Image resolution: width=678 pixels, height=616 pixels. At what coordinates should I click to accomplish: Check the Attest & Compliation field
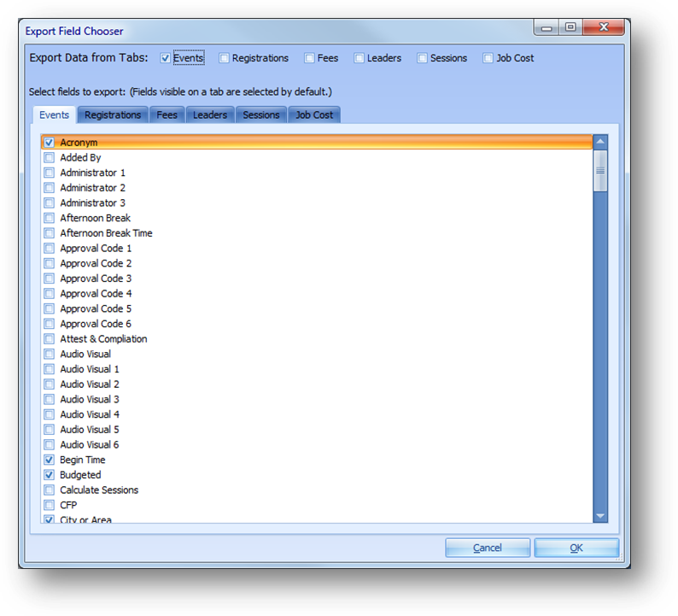click(x=50, y=338)
